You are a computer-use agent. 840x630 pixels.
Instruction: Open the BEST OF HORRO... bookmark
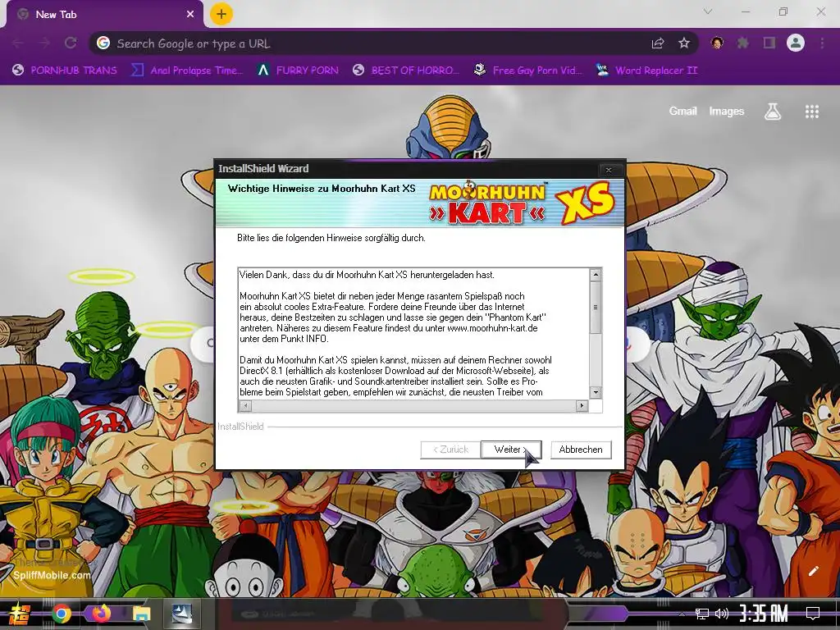[x=406, y=71]
